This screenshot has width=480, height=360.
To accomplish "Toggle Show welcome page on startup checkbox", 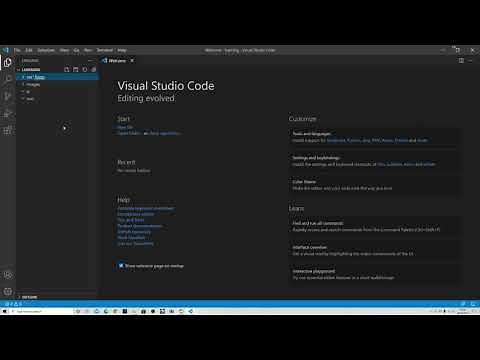I will (121, 266).
